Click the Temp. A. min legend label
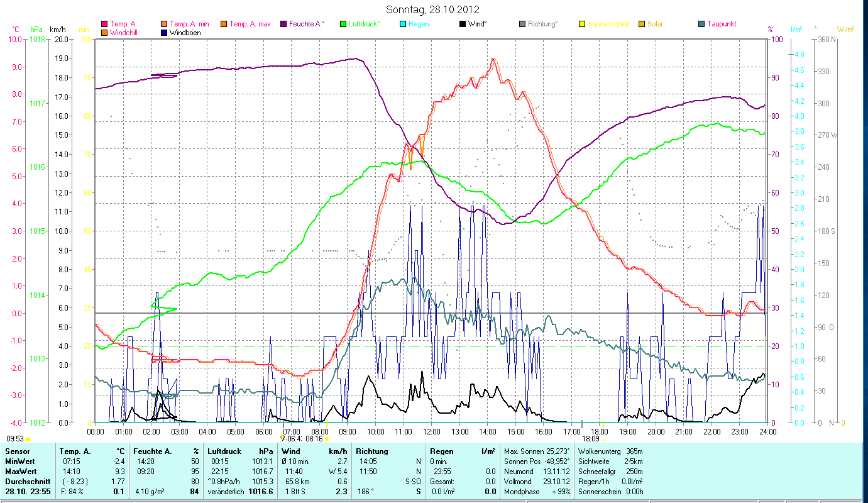The width and height of the screenshot is (868, 503). [x=189, y=25]
